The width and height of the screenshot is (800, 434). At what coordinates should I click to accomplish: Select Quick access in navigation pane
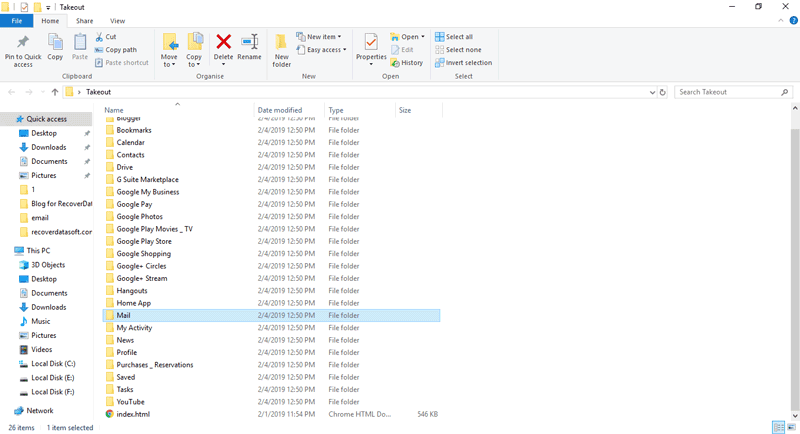click(46, 119)
